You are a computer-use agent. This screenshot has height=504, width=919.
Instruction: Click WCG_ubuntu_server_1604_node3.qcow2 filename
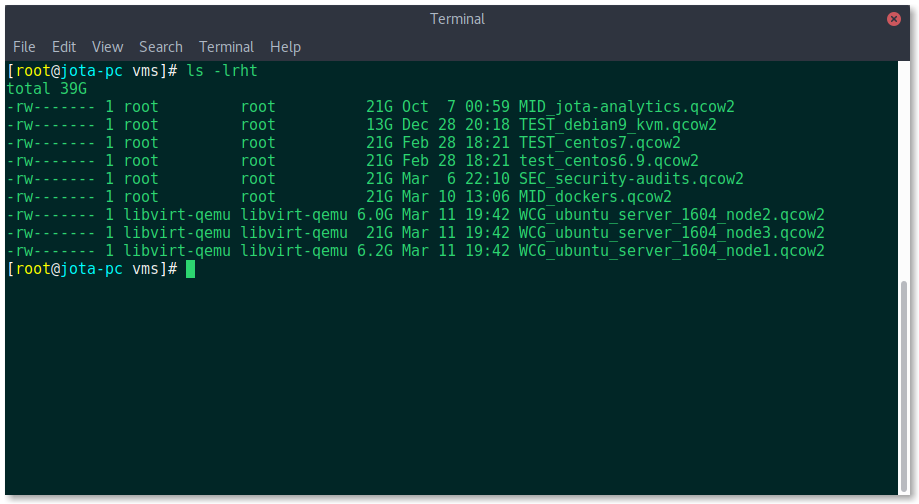(x=672, y=233)
